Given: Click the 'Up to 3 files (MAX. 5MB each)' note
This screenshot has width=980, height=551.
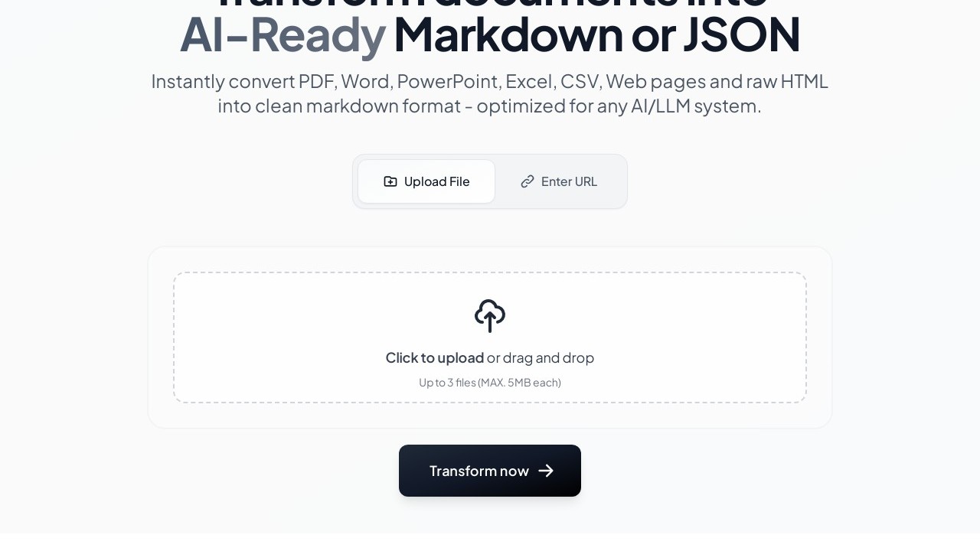Looking at the screenshot, I should [490, 382].
